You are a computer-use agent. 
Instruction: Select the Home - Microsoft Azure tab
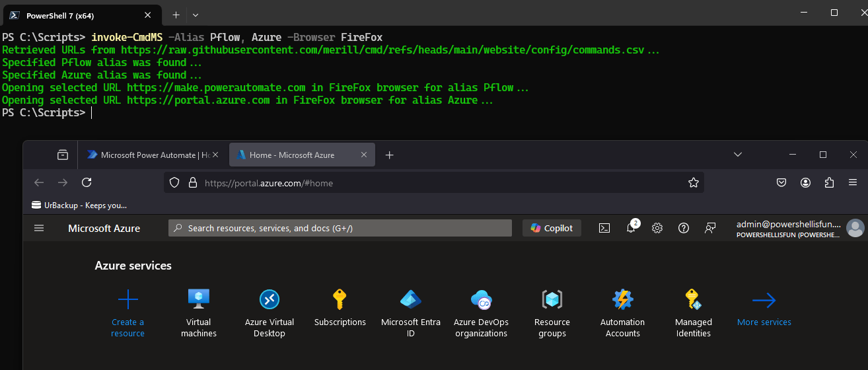[x=302, y=155]
